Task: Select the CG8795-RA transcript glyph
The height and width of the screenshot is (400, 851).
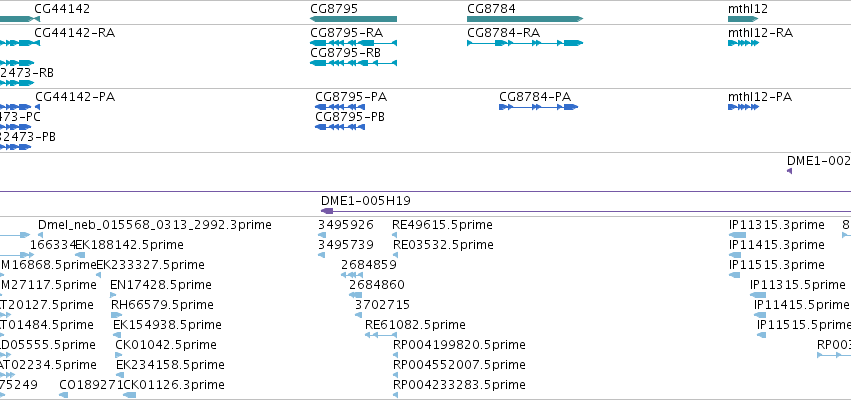Action: tap(353, 43)
